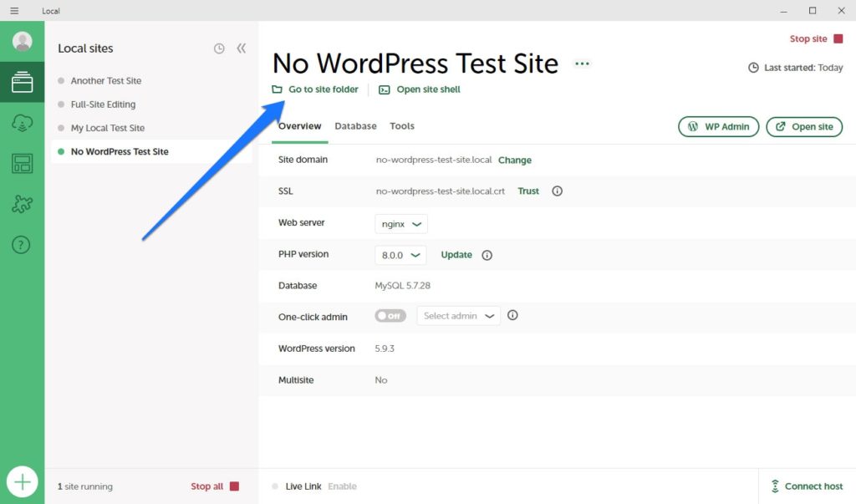Image resolution: width=856 pixels, height=504 pixels.
Task: View One-click admin info icon
Action: (x=512, y=315)
